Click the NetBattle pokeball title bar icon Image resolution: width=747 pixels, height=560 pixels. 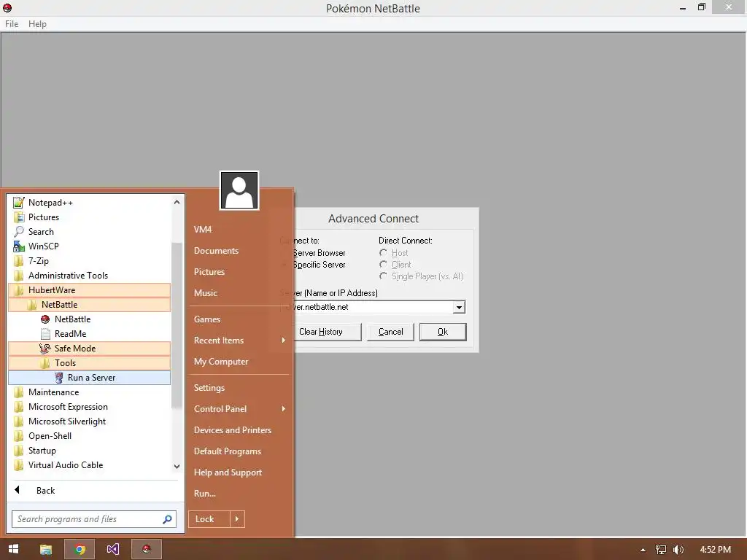tap(7, 7)
